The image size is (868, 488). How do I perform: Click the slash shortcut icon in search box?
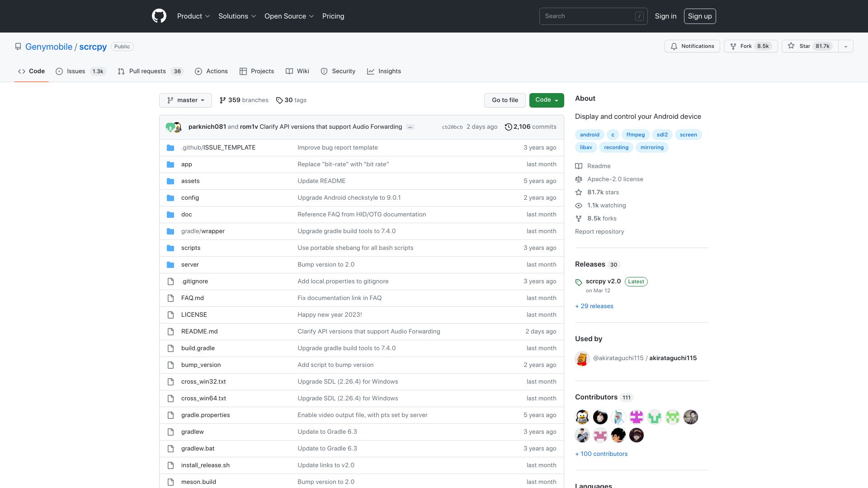(639, 16)
